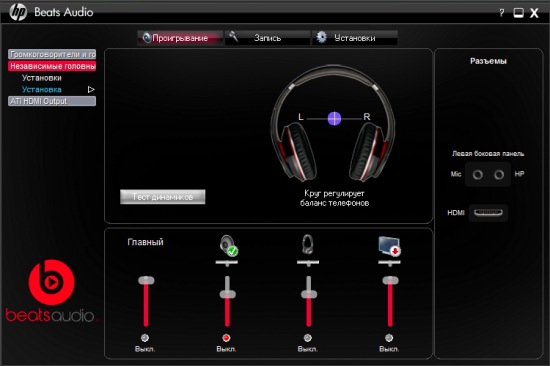This screenshot has height=366, width=550.
Task: Switch to the Запись tab
Action: (x=267, y=38)
